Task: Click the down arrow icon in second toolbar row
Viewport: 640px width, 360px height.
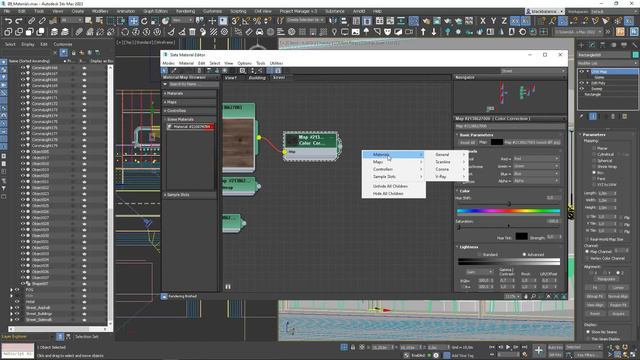Action: click(434, 31)
